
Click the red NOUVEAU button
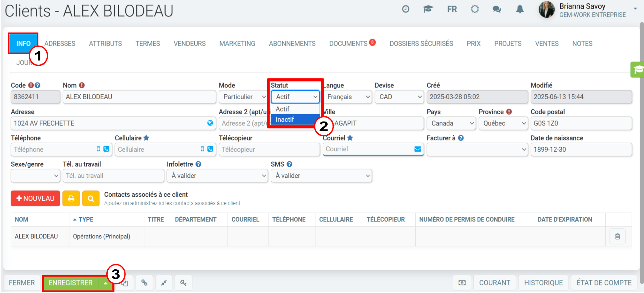35,198
